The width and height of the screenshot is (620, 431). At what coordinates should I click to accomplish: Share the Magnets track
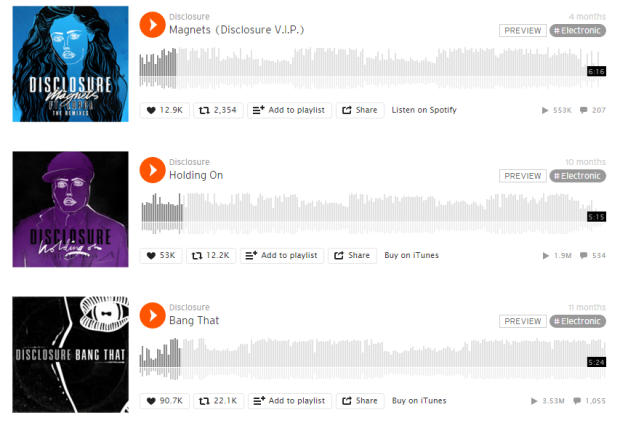point(360,110)
